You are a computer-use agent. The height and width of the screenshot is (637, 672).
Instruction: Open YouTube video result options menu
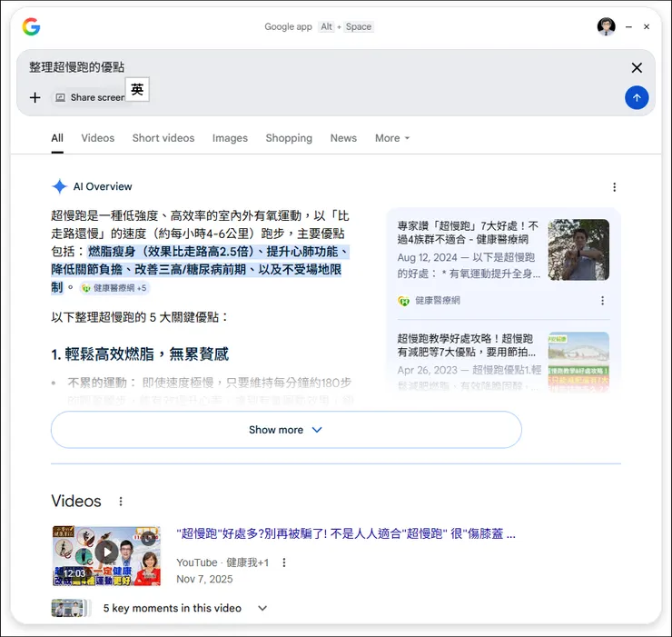(283, 562)
